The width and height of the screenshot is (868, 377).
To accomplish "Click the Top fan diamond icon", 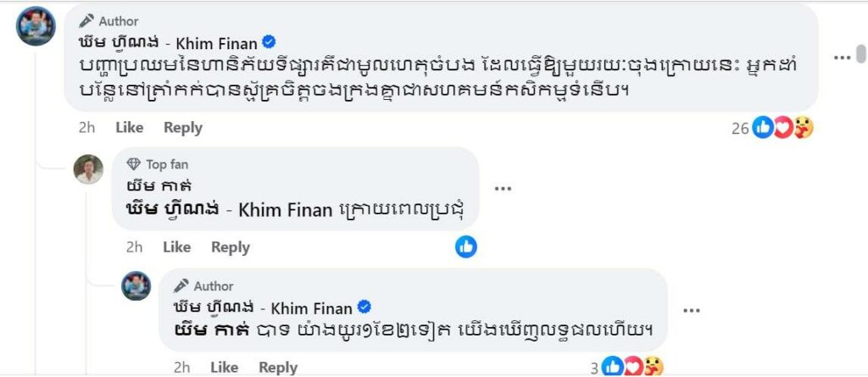I will [133, 164].
